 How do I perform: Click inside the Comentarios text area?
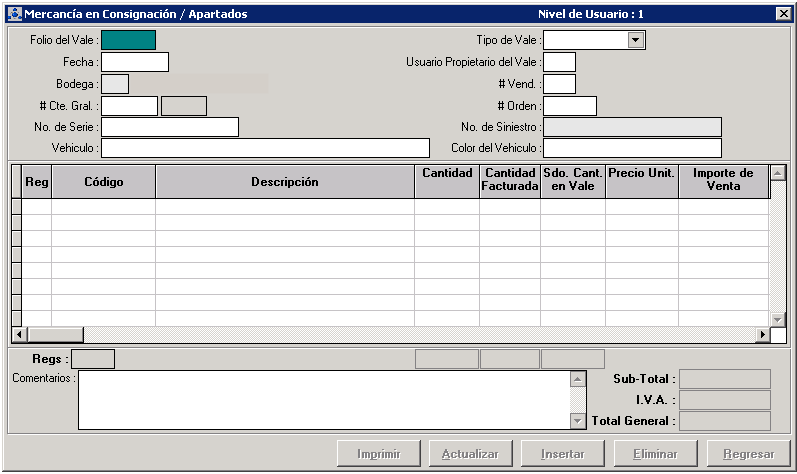pyautogui.click(x=323, y=399)
